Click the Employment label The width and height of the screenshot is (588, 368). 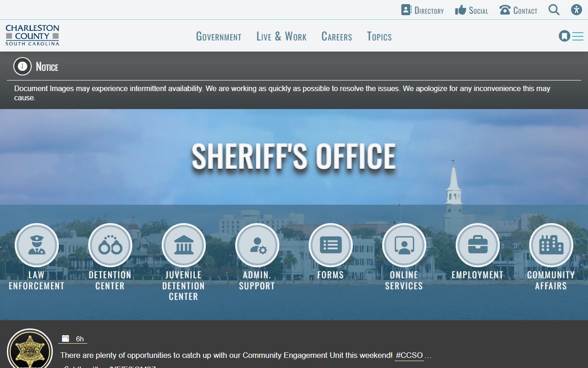point(478,275)
